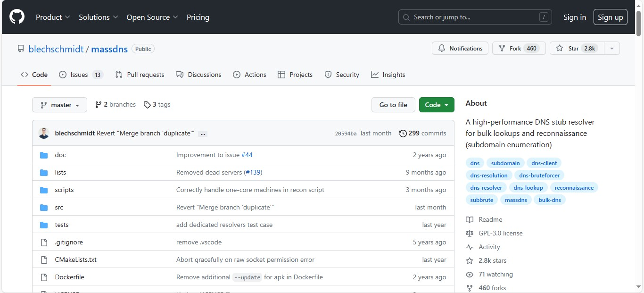Click "Abort gracefully on raw socket permission error"
This screenshot has height=293, width=644.
point(245,260)
